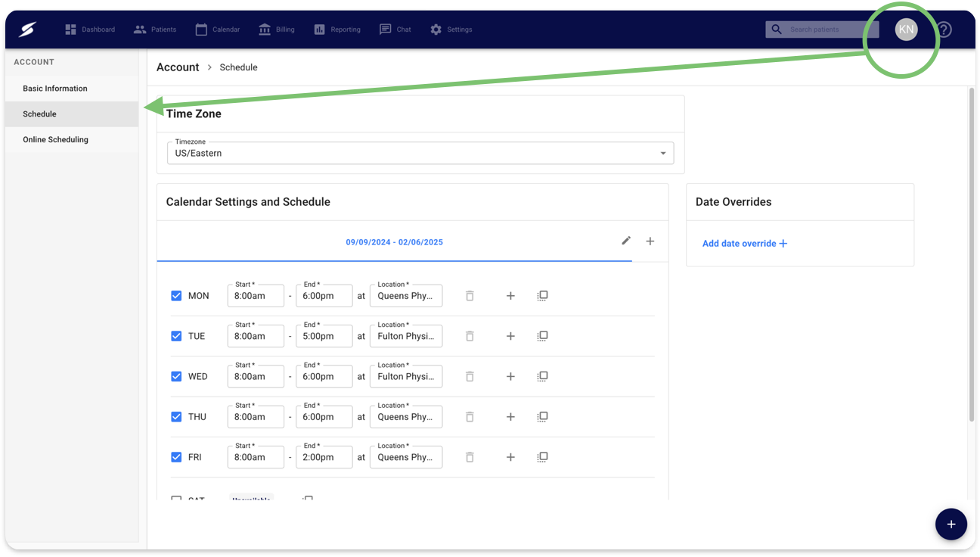Uncheck the WED availability checkbox
The image size is (980, 557).
[176, 376]
